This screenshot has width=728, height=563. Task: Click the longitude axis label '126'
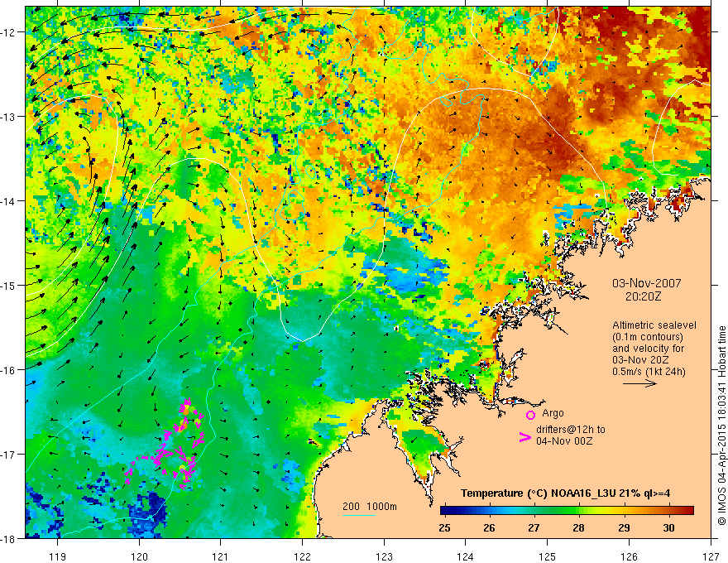click(x=629, y=556)
